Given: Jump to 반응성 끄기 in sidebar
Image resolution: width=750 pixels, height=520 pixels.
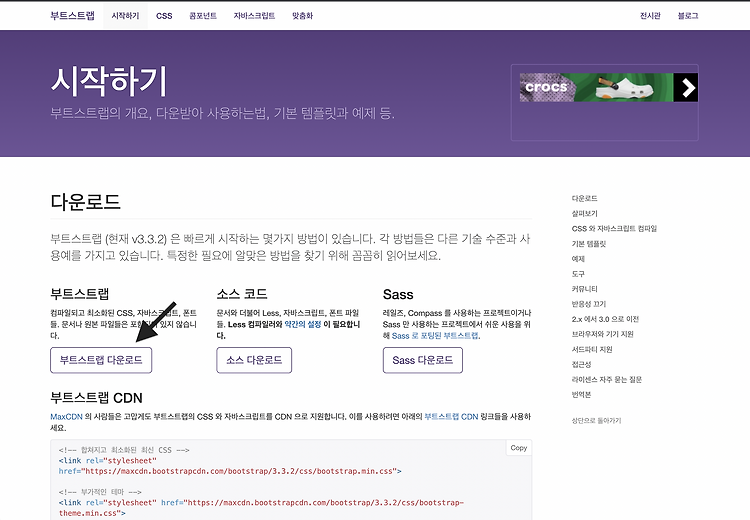Looking at the screenshot, I should click(589, 304).
